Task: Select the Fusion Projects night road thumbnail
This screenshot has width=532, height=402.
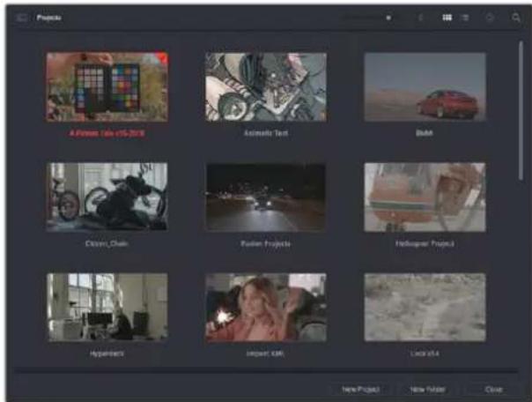Action: (266, 197)
